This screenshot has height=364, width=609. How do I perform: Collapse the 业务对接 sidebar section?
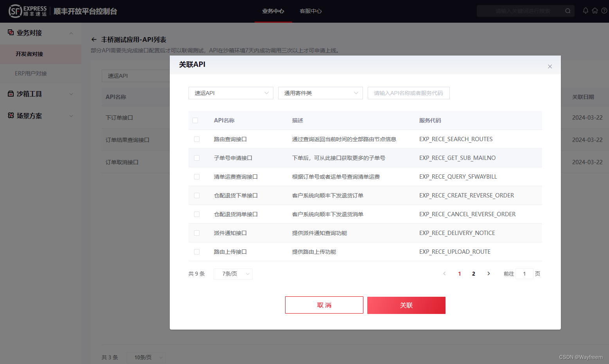(71, 33)
